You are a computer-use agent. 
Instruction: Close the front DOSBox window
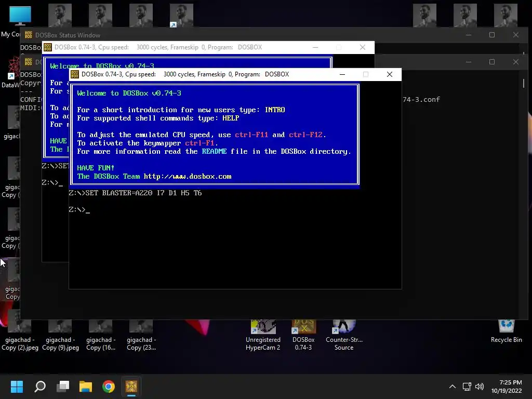390,74
